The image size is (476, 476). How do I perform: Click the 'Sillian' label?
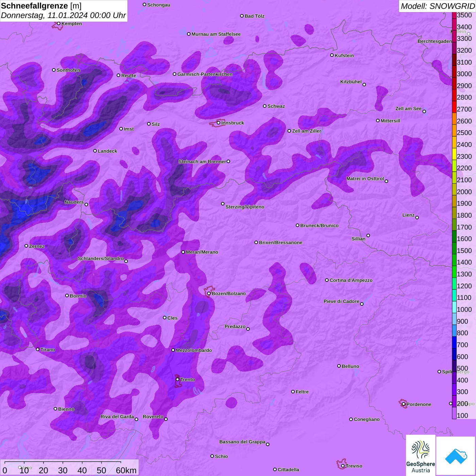click(x=358, y=239)
